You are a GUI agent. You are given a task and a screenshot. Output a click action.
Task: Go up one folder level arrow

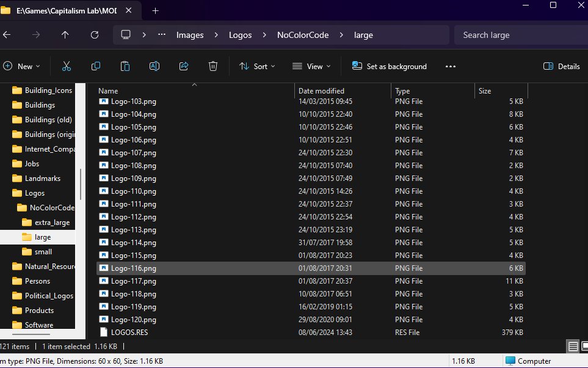tap(65, 35)
